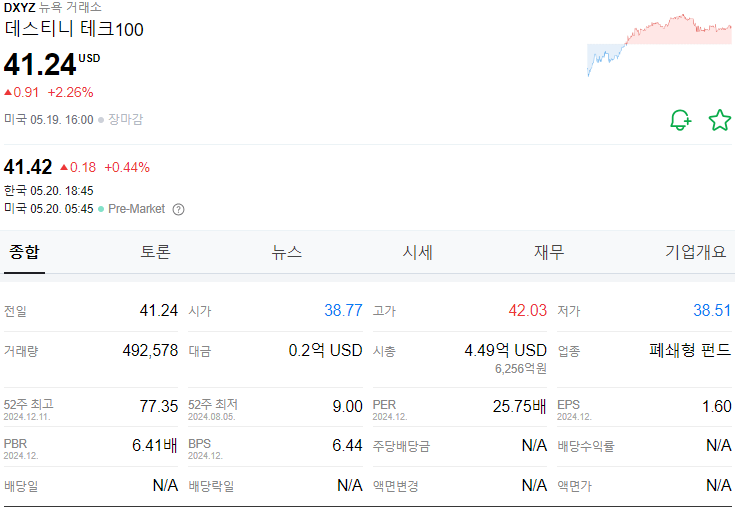Screen dimensions: 735x510
Task: Click the 41.42 pre-market price
Action: tap(28, 167)
